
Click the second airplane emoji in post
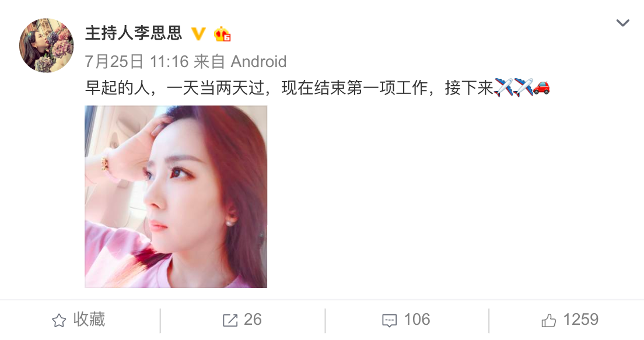coord(523,87)
